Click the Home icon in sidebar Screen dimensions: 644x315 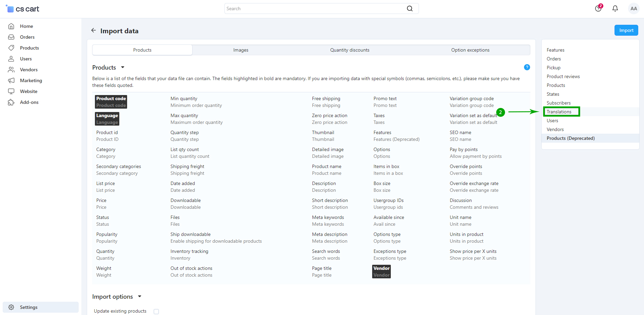[11, 26]
